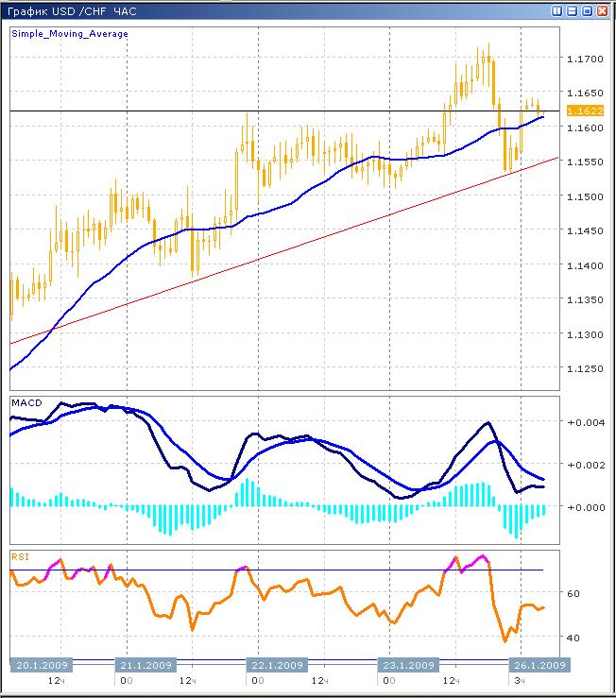Jump to the 23.1.2009 date marker
616x698 pixels.
[x=406, y=665]
